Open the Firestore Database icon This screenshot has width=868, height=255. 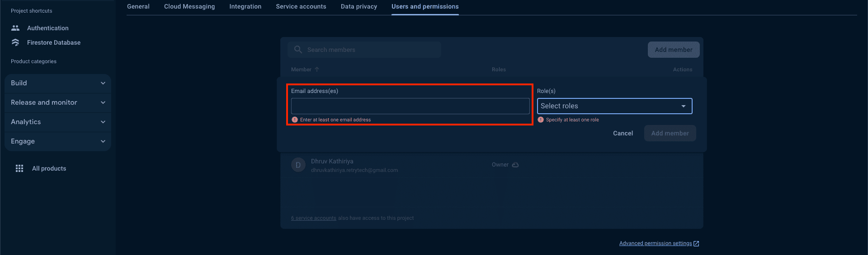(x=15, y=42)
